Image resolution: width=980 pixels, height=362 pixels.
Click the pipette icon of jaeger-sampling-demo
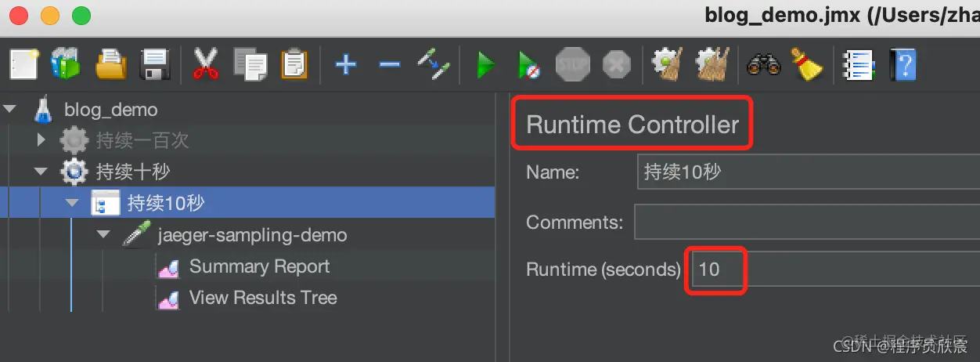click(x=136, y=235)
